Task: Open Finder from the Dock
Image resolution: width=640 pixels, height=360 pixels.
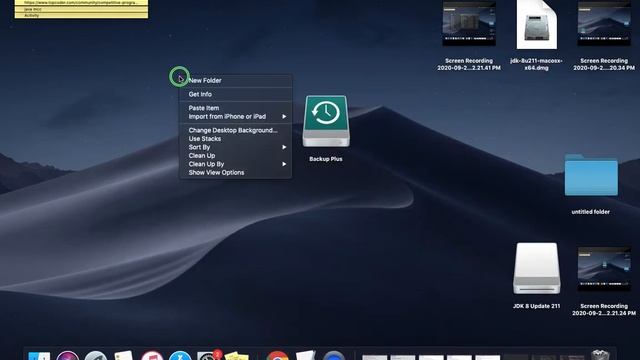Action: [39, 356]
